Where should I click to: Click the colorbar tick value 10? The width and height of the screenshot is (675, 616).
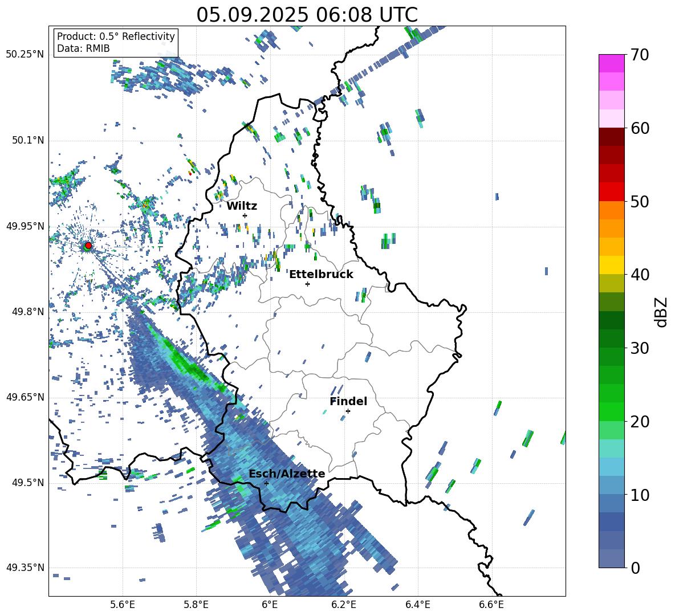tap(640, 495)
